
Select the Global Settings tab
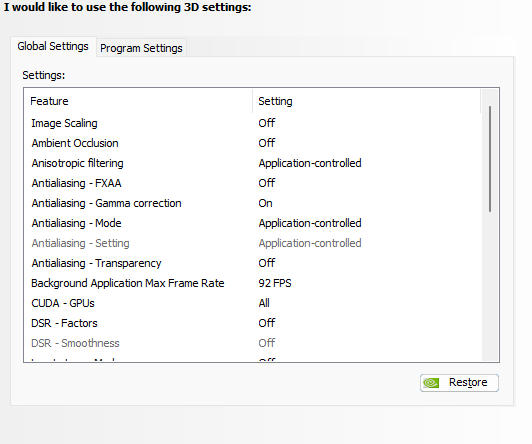pyautogui.click(x=53, y=46)
